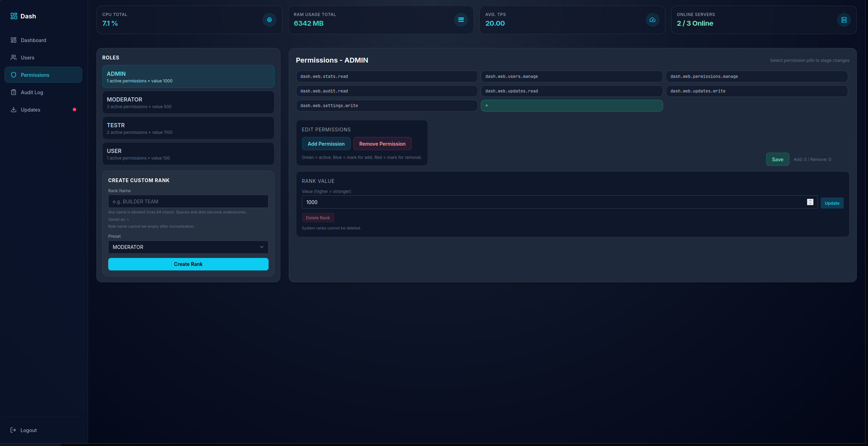Click 'System ranks cannot be deleted.' note
Viewport: 868px width, 446px height.
coord(331,228)
